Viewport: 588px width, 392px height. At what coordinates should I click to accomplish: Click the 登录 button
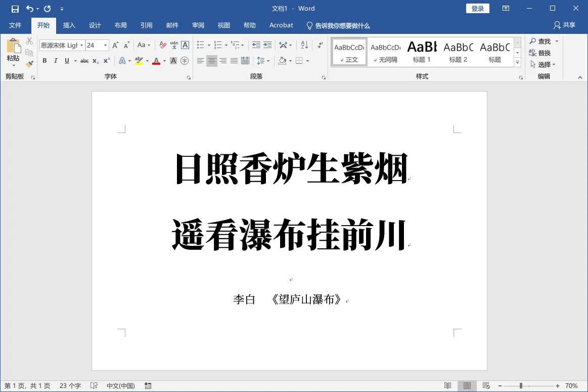pos(477,8)
